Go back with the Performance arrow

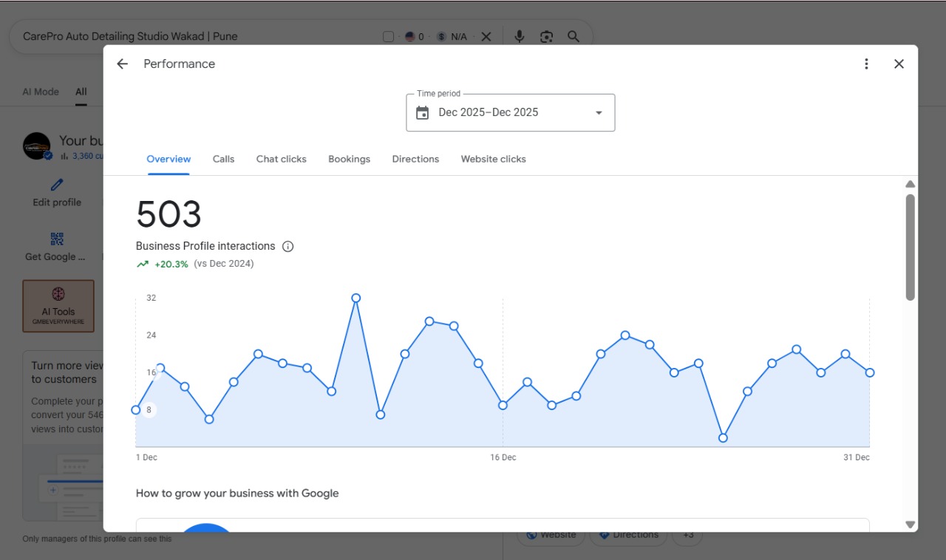pyautogui.click(x=123, y=64)
